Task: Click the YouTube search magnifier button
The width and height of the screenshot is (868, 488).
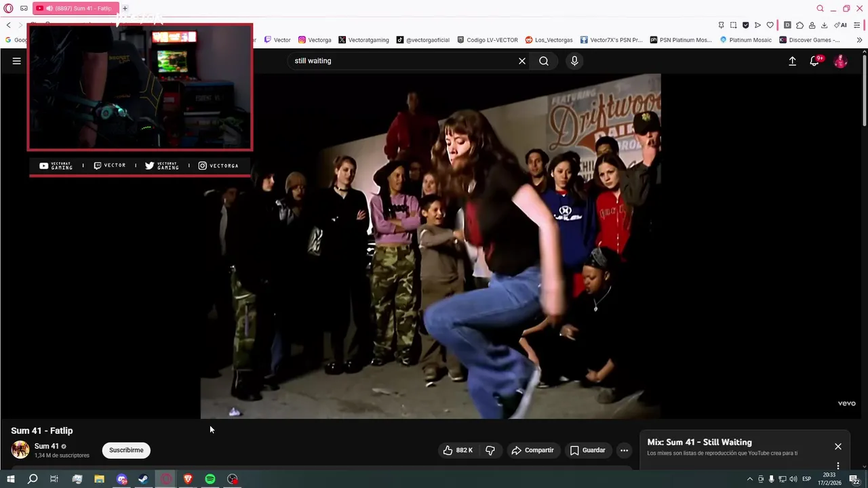Action: pyautogui.click(x=544, y=61)
